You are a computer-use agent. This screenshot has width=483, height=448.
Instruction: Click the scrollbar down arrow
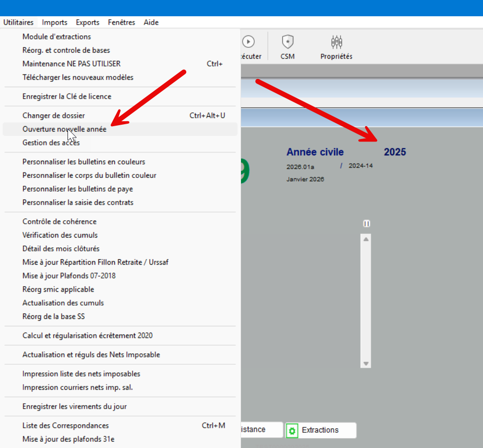coord(366,364)
